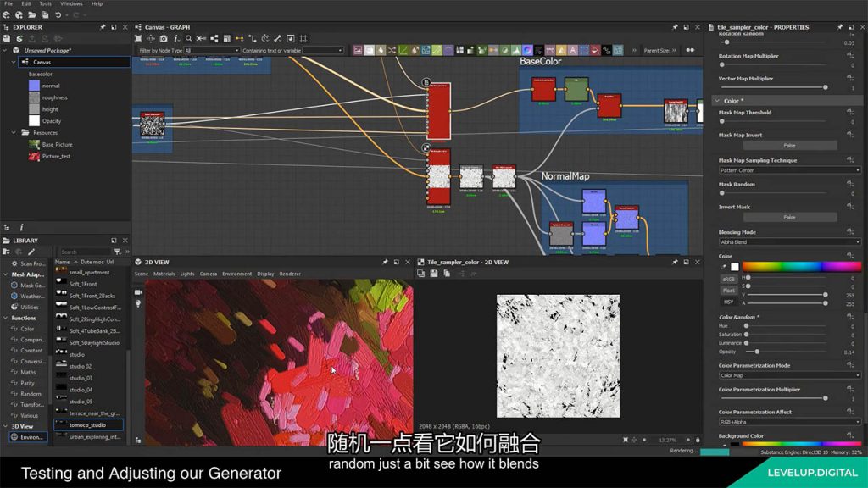This screenshot has height=488, width=868.
Task: Pick color with the Color eyedropper icon
Action: click(723, 267)
